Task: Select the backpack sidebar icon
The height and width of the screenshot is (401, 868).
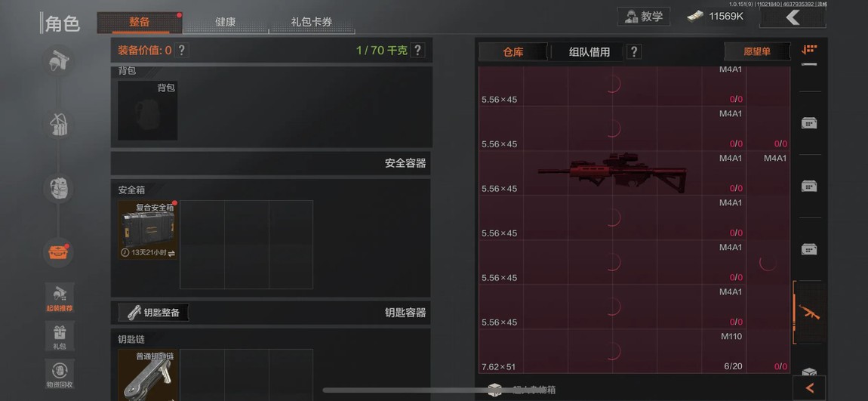Action: point(59,188)
